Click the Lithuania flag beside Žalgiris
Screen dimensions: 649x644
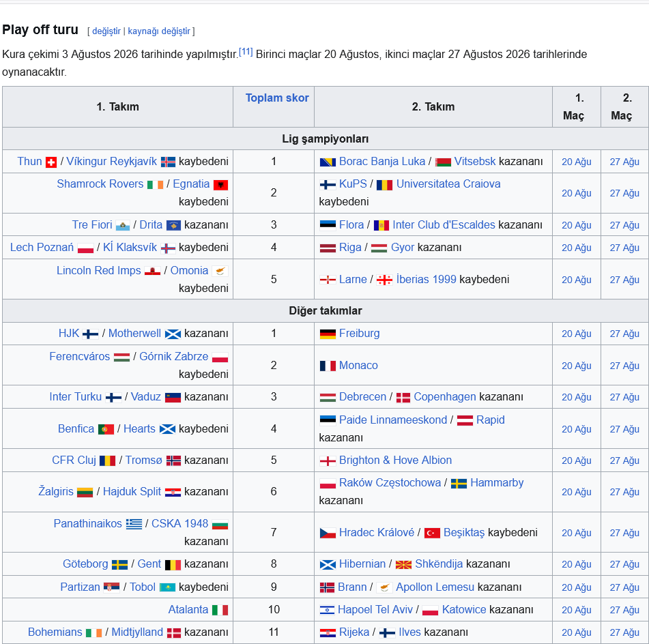pyautogui.click(x=85, y=492)
